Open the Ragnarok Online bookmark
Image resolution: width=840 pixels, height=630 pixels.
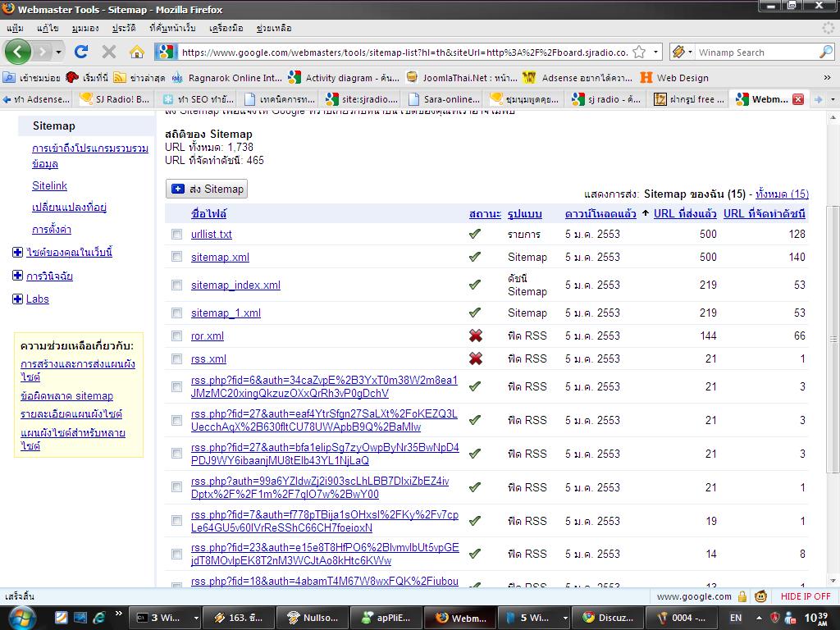click(226, 78)
